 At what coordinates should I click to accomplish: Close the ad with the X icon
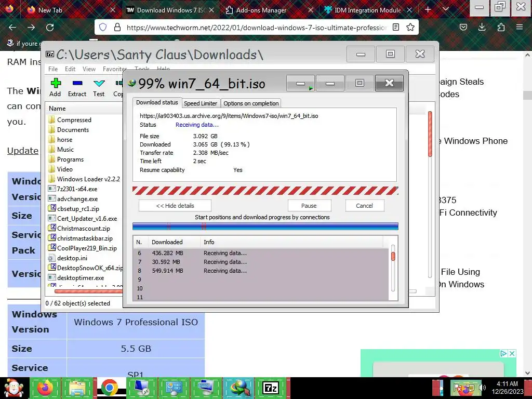click(x=512, y=353)
